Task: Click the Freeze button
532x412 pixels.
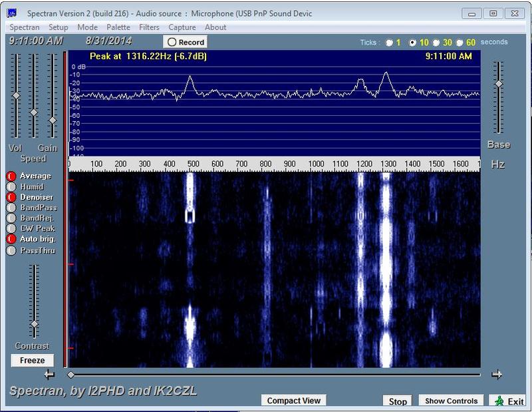Action: pyautogui.click(x=32, y=360)
